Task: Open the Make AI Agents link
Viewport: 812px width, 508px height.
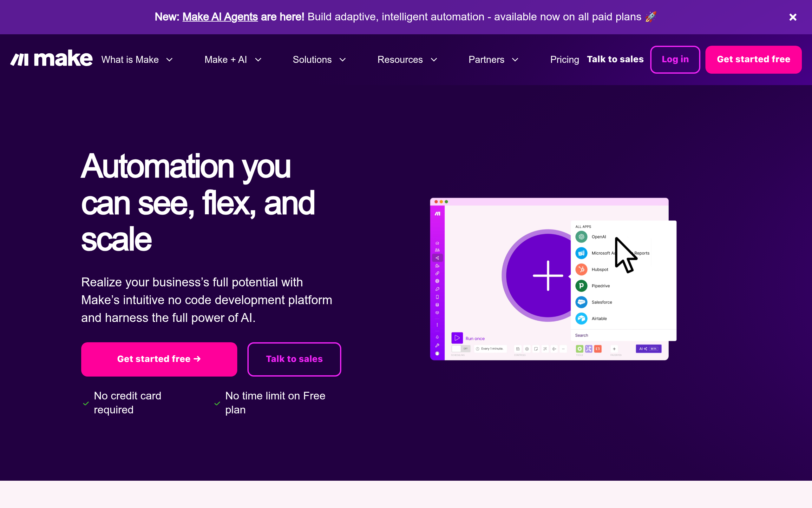Action: pos(220,17)
